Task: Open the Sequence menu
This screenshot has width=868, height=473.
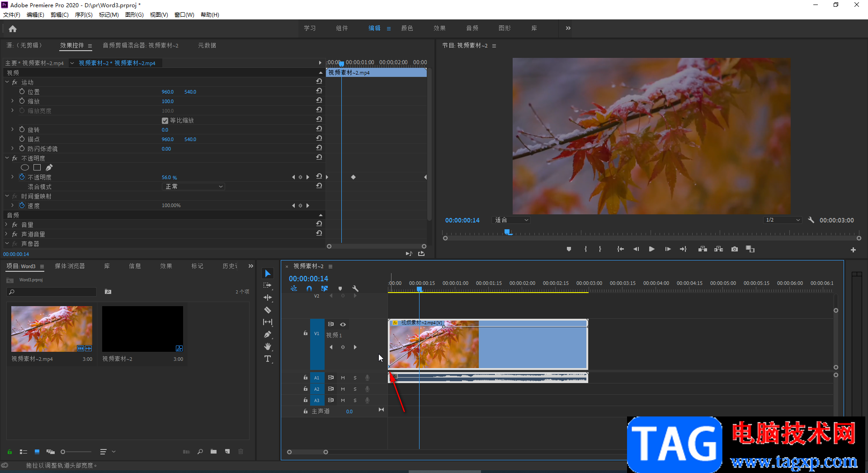Action: [84, 15]
